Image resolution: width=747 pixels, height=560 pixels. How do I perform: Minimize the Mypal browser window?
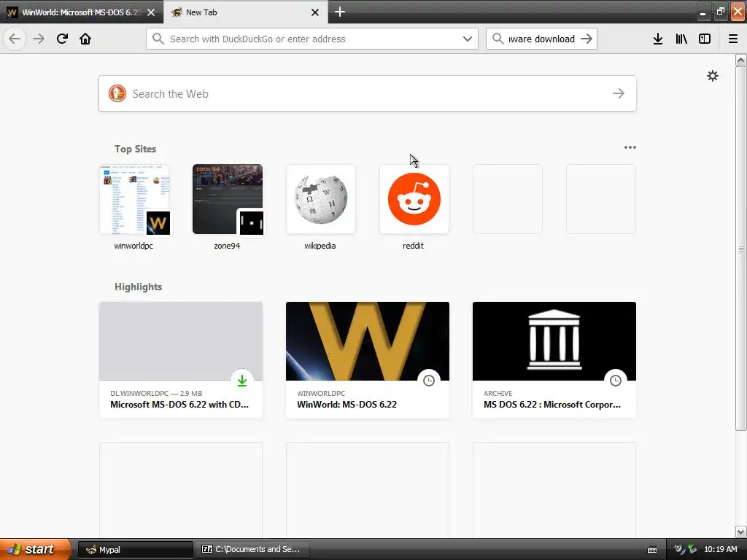coord(703,12)
